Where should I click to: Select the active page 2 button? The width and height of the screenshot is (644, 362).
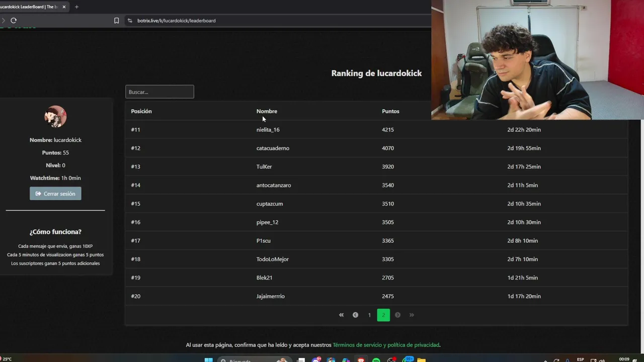click(x=383, y=315)
